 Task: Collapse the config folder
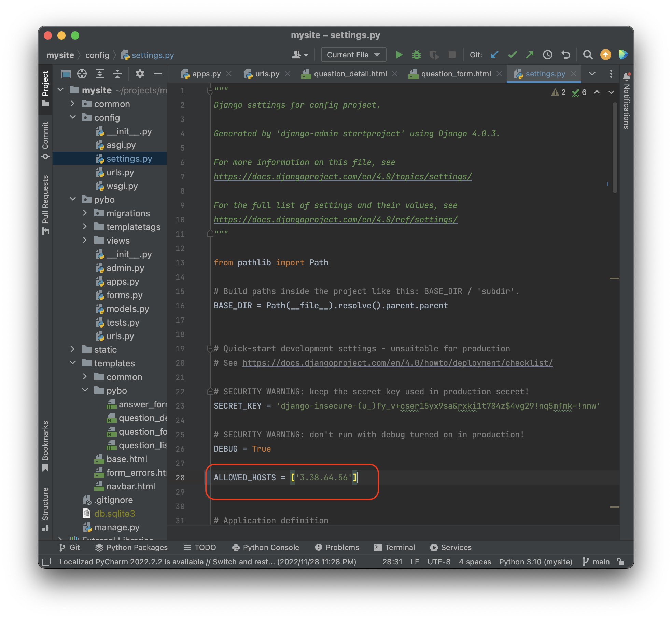(72, 117)
